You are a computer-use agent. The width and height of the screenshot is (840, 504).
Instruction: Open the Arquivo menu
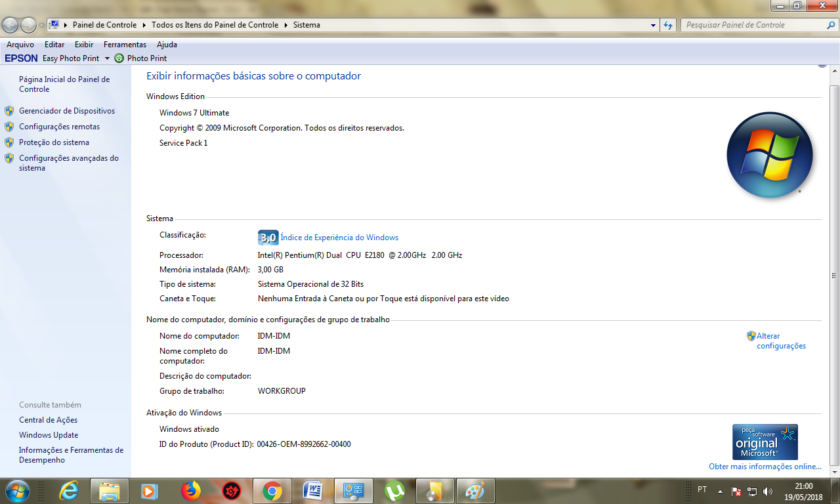point(20,45)
